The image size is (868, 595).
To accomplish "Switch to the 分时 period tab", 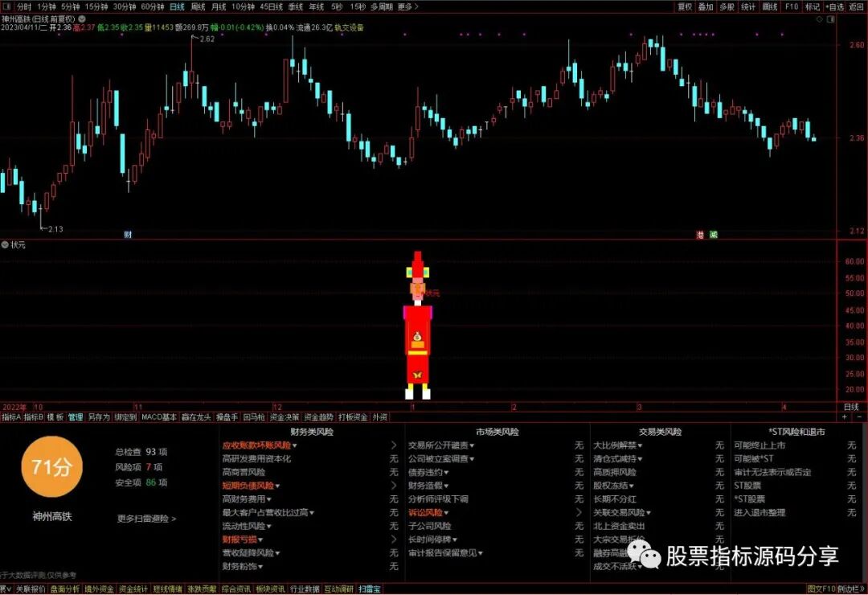I will [24, 6].
